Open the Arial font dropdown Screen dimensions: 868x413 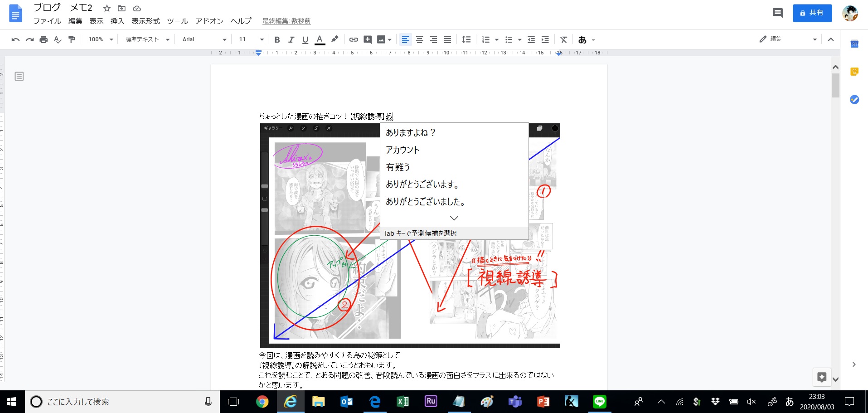[x=204, y=39]
